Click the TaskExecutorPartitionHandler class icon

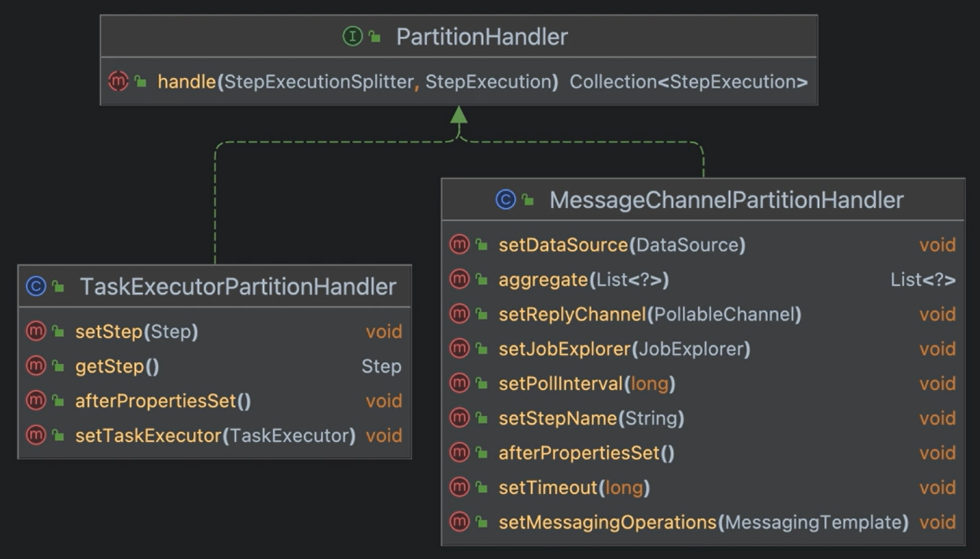click(x=35, y=286)
